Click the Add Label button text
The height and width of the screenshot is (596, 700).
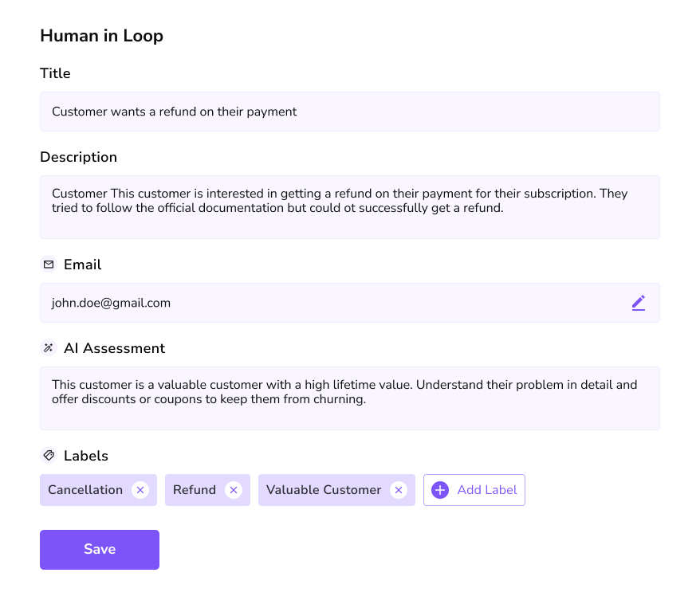pos(487,490)
